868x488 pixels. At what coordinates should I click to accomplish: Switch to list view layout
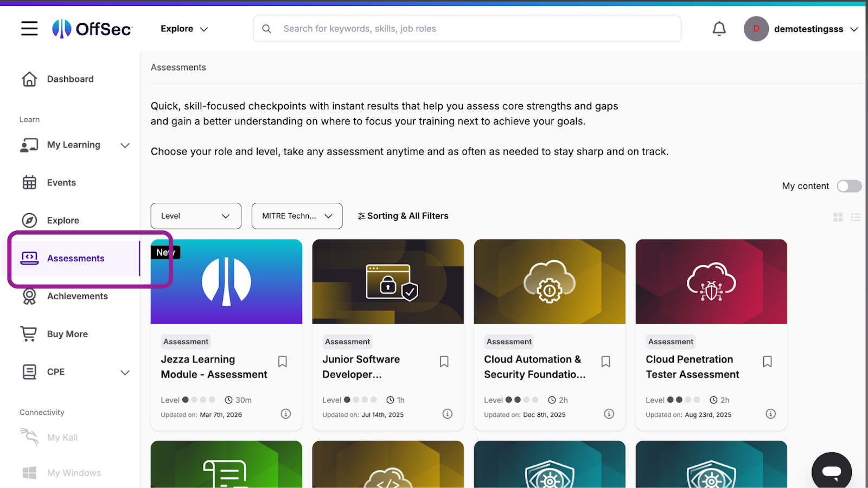pos(856,217)
